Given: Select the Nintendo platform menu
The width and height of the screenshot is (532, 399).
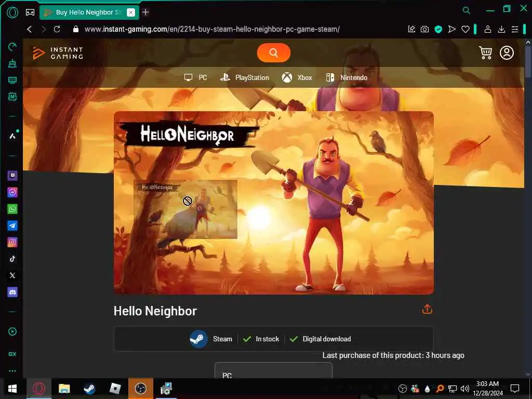Looking at the screenshot, I should [x=347, y=78].
